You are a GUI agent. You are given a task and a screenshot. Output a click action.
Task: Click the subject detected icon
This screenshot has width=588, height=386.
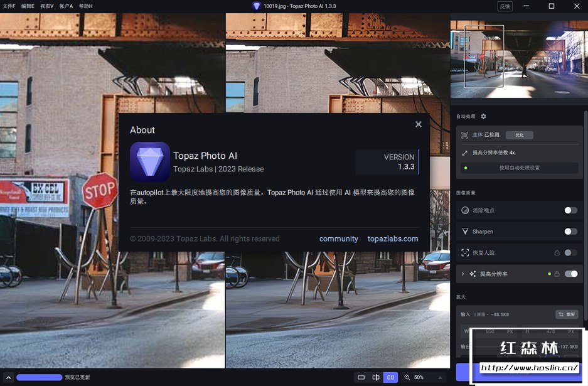tap(464, 135)
